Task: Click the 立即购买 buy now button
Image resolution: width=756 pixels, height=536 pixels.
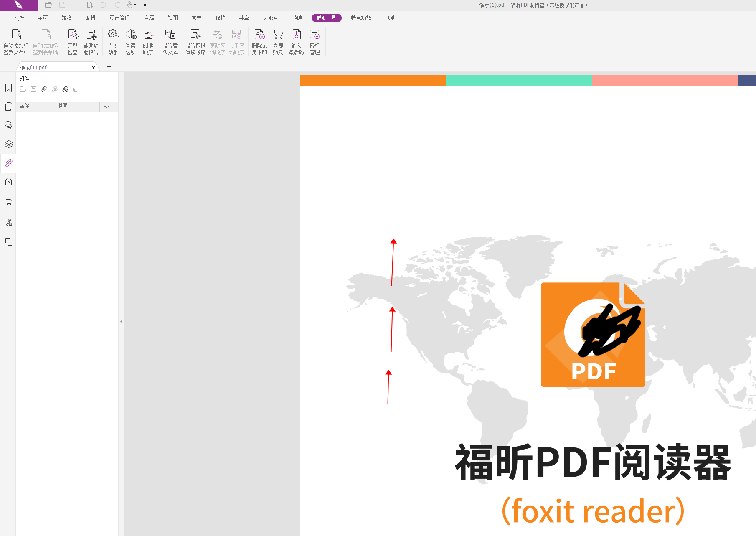Action: click(x=278, y=41)
